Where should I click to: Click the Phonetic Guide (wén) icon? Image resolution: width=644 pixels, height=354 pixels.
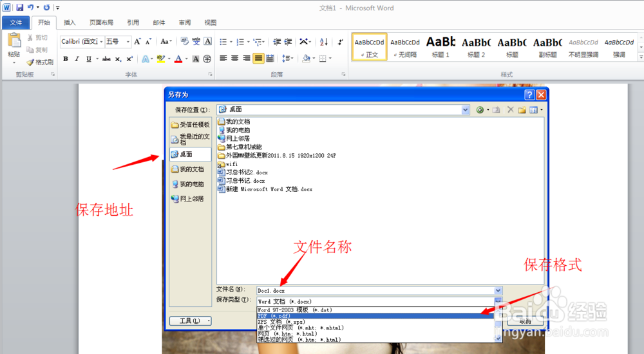tap(196, 41)
